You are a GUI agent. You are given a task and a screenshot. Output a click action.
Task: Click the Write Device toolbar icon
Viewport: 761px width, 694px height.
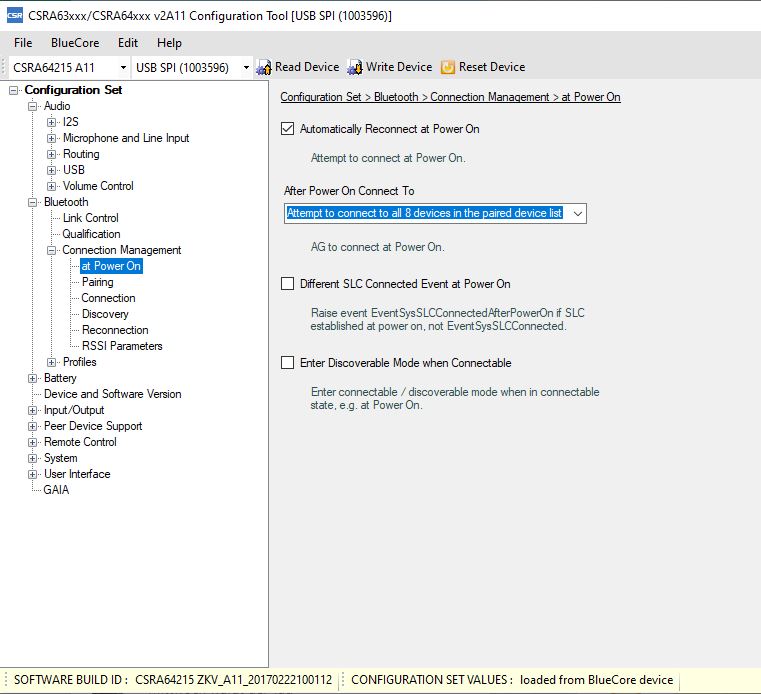(355, 67)
